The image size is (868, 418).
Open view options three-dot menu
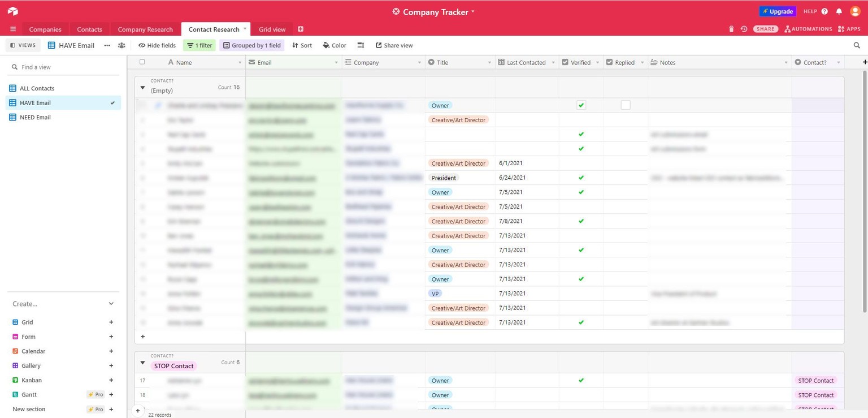(x=107, y=45)
